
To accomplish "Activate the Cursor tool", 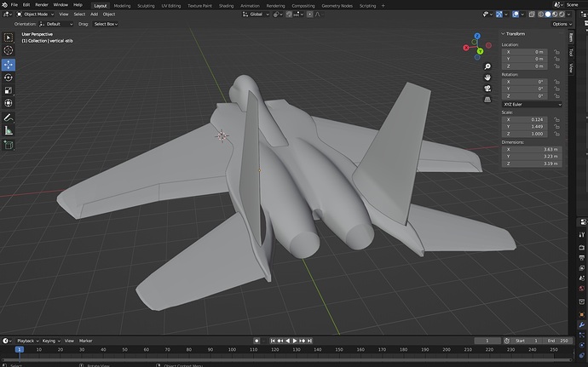I will (x=9, y=50).
